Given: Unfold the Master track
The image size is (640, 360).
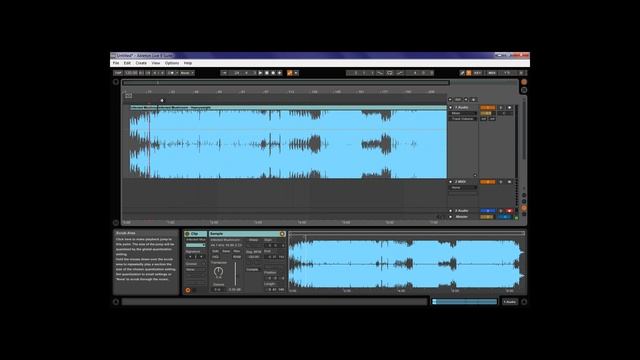Looking at the screenshot, I should tap(451, 217).
